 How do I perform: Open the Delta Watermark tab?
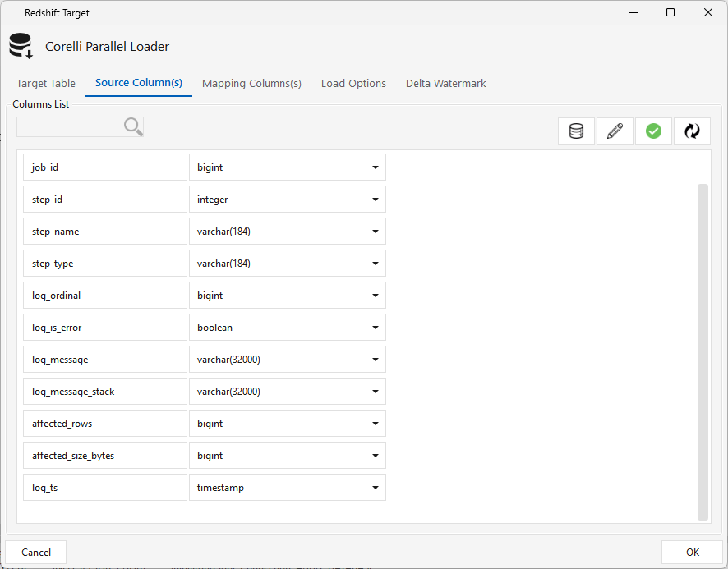click(445, 84)
